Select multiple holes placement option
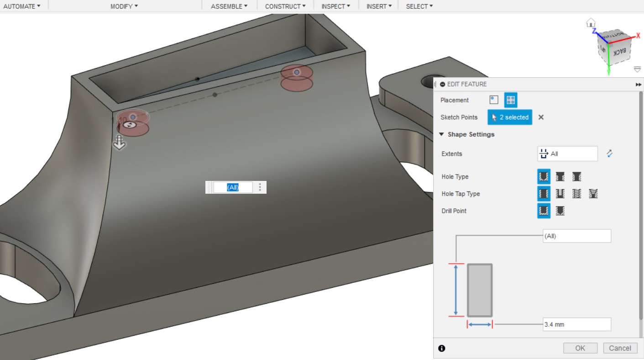 511,100
